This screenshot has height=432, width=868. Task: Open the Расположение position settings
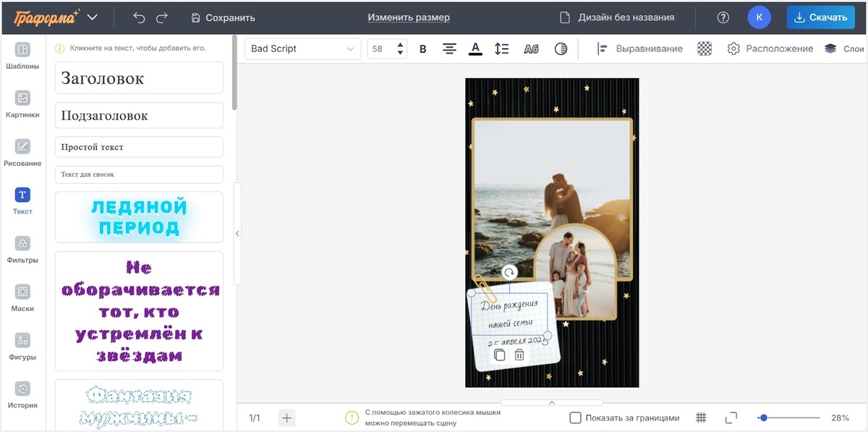(x=770, y=48)
